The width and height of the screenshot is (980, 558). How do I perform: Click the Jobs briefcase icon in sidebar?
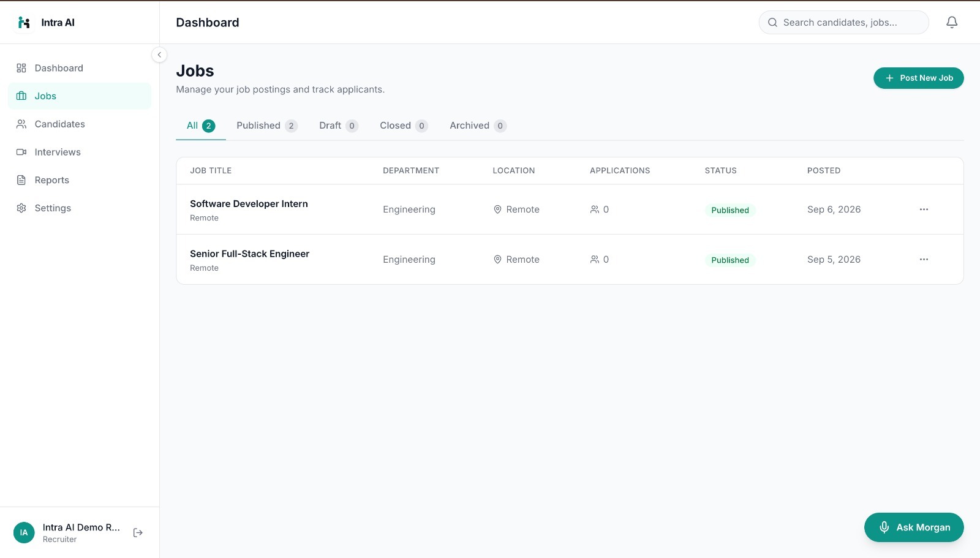(21, 96)
